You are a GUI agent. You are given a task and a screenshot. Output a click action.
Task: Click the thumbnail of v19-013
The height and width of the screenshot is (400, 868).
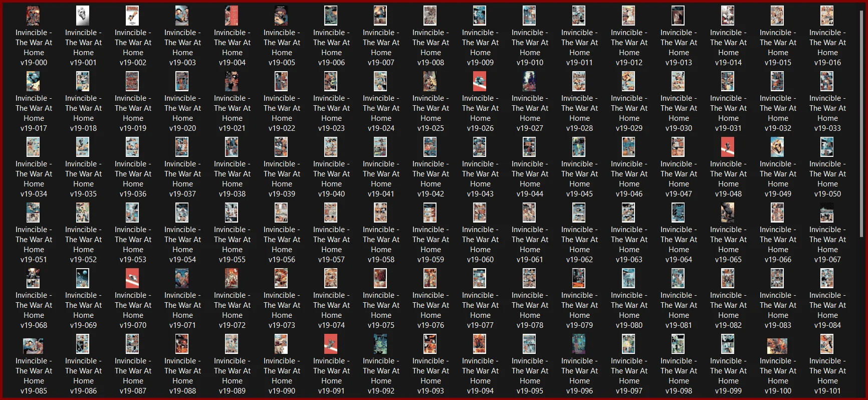click(679, 16)
